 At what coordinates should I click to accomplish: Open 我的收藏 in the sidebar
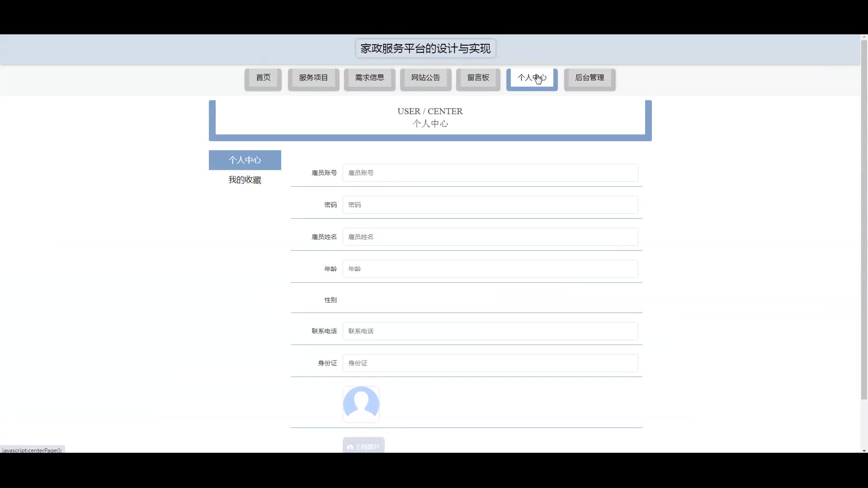click(245, 180)
